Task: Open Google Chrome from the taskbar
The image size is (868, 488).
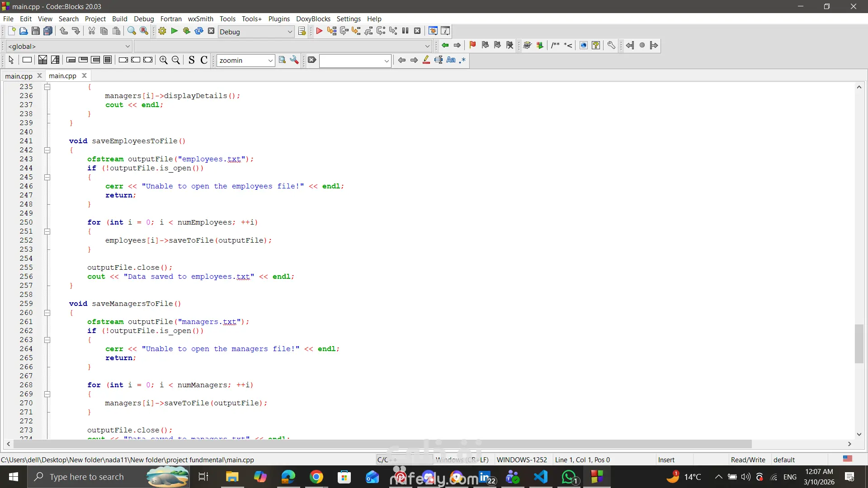Action: pyautogui.click(x=316, y=477)
